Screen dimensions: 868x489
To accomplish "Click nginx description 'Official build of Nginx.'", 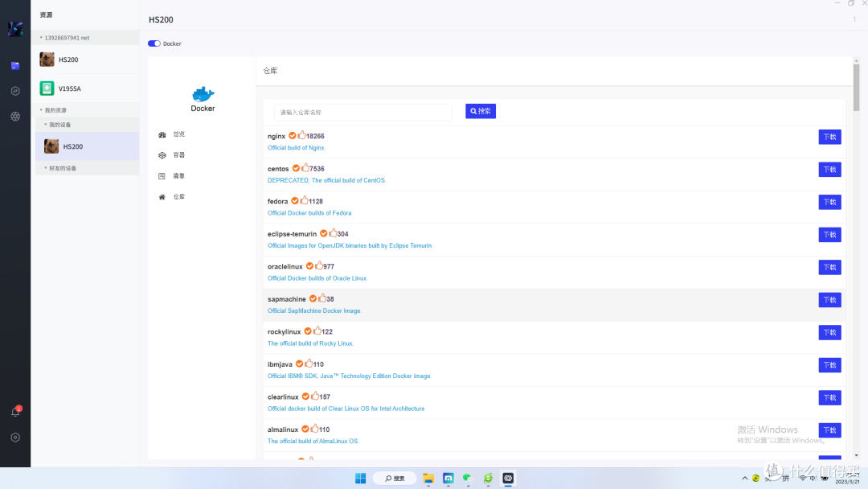I will tap(296, 148).
